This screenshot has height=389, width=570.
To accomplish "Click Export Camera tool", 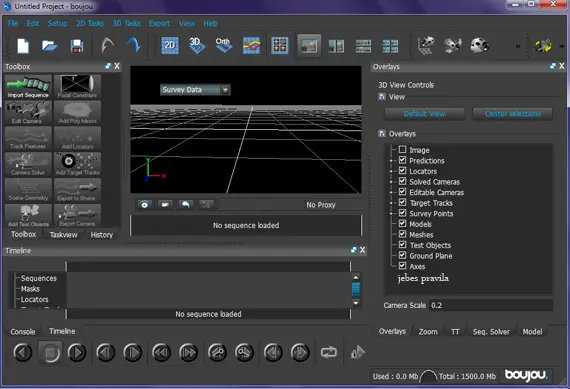I will tap(77, 216).
